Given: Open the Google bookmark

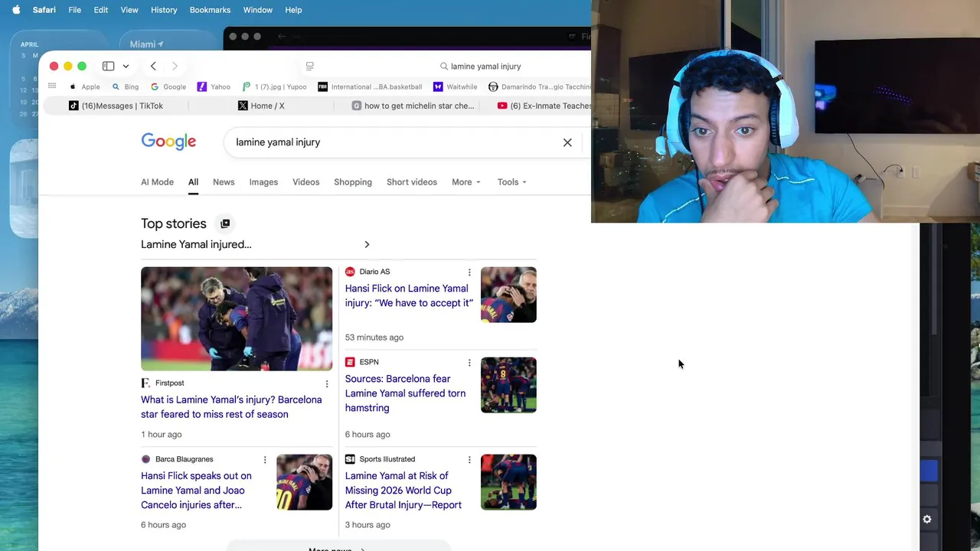Looking at the screenshot, I should pyautogui.click(x=168, y=86).
